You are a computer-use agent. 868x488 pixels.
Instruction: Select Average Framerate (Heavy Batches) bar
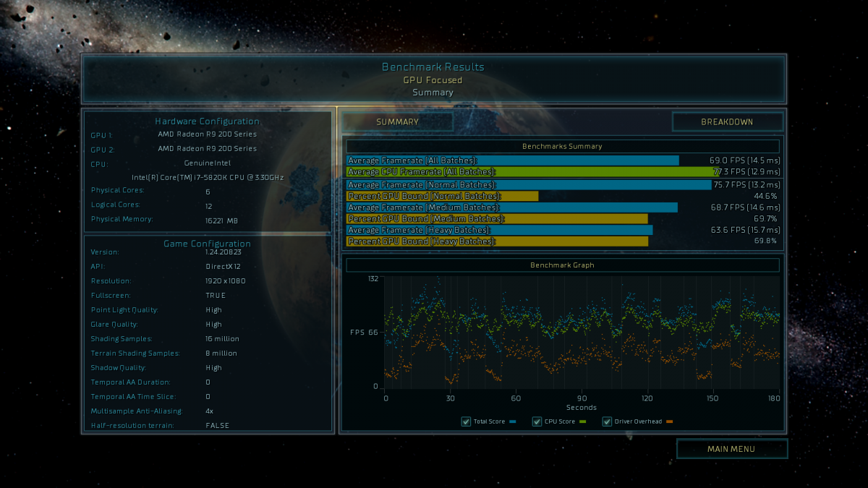[500, 230]
